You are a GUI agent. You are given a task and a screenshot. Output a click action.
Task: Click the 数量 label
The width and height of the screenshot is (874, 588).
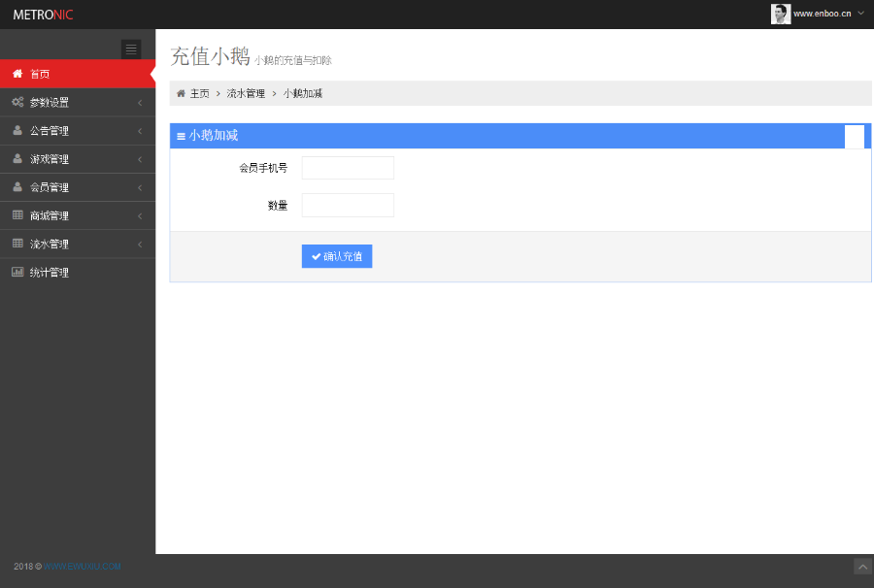click(278, 206)
